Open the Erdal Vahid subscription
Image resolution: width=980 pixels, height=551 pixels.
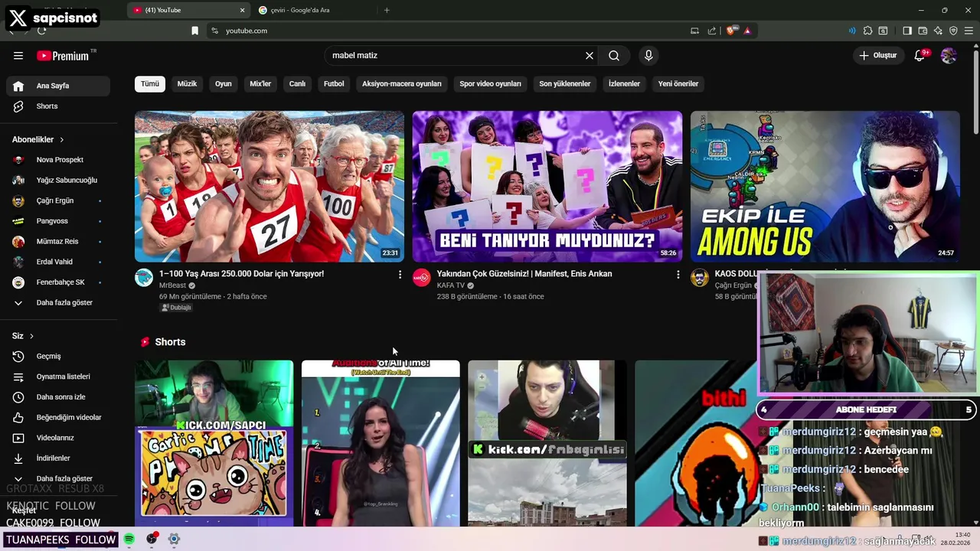click(x=58, y=262)
